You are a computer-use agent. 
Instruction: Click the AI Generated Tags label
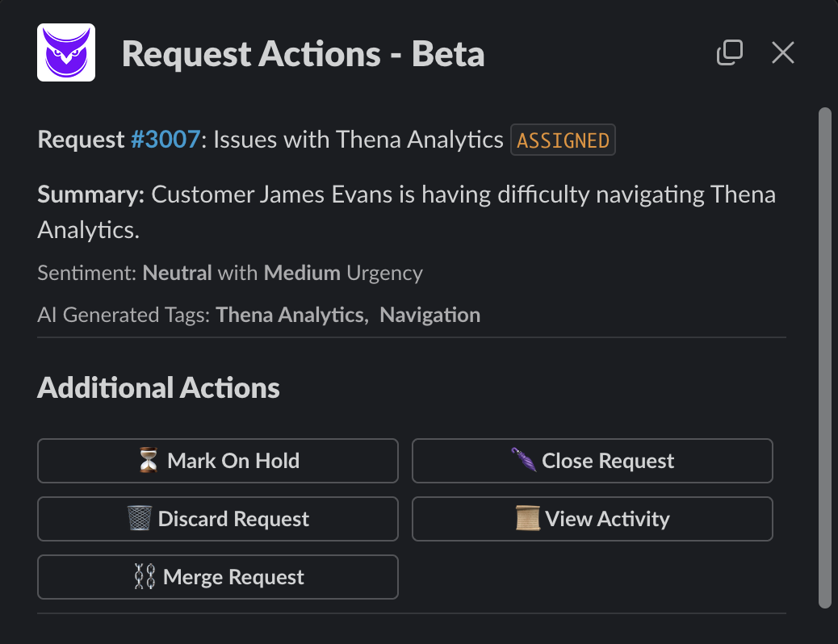[x=124, y=315]
